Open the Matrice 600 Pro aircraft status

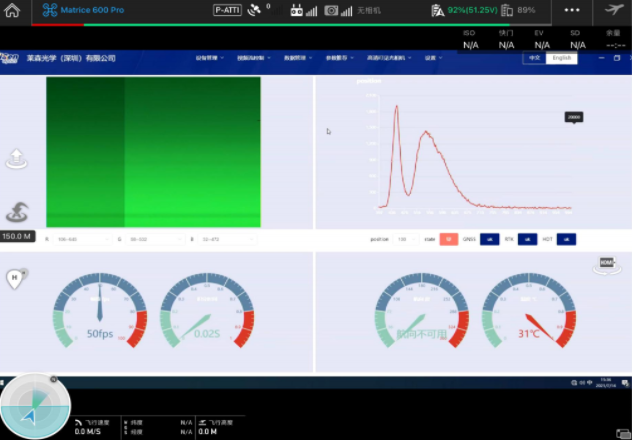click(84, 10)
